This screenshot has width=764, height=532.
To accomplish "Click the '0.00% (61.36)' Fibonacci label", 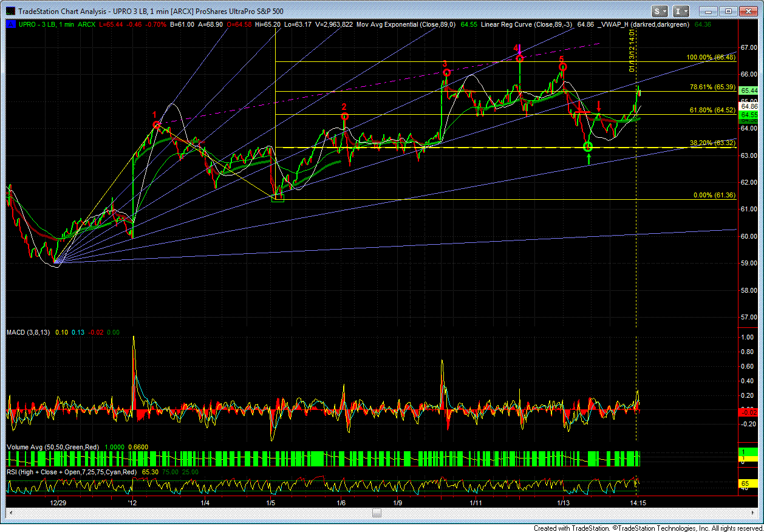I will (x=715, y=195).
